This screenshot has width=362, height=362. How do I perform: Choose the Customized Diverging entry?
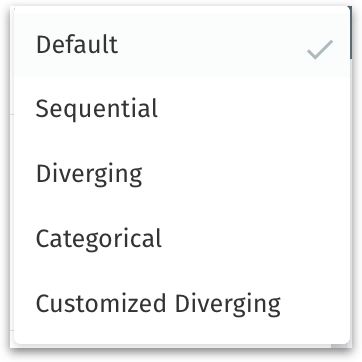tap(182, 303)
